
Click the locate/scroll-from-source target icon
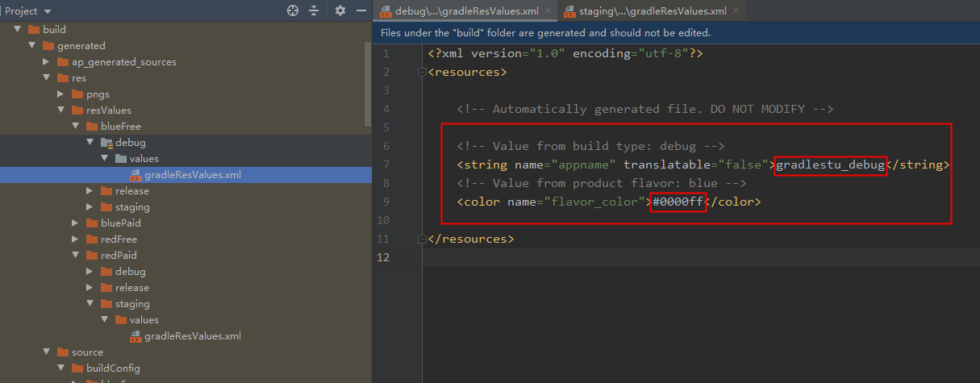coord(293,10)
